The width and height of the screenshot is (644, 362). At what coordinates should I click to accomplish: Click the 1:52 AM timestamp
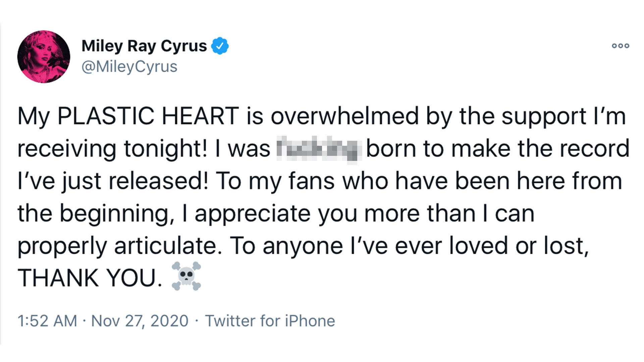pos(47,321)
